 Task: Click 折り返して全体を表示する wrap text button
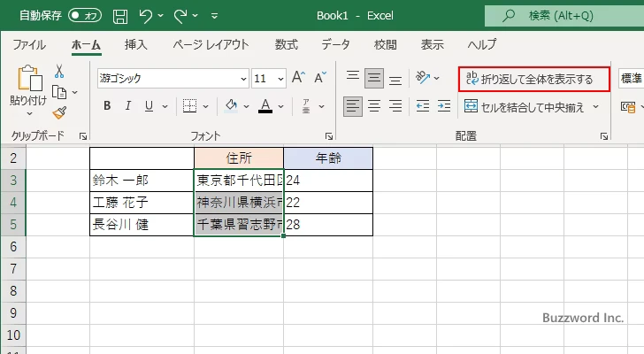pyautogui.click(x=533, y=79)
